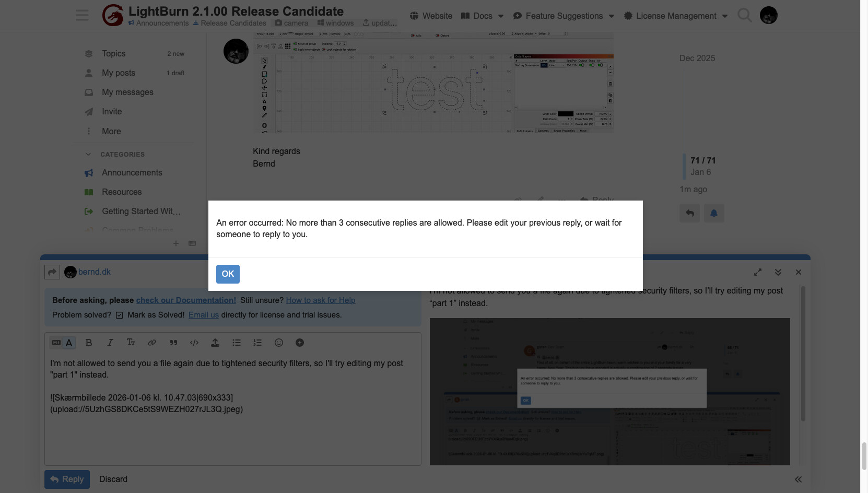Toggle the composer to full screen
Viewport: 868px width, 493px height.
(758, 272)
